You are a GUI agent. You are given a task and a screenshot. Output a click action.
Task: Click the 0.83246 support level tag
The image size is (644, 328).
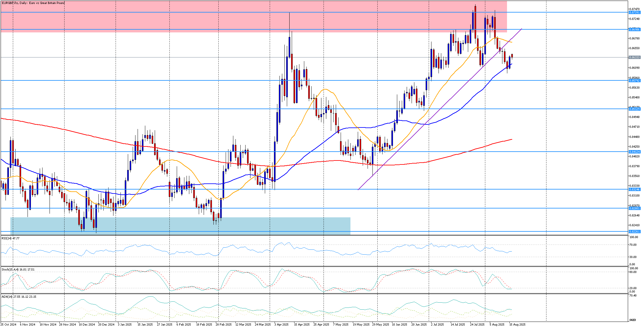(634, 190)
